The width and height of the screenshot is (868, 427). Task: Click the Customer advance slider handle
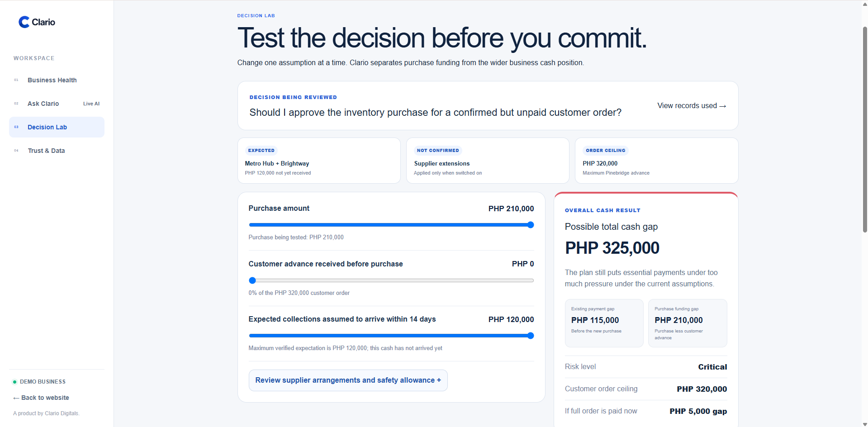tap(252, 280)
